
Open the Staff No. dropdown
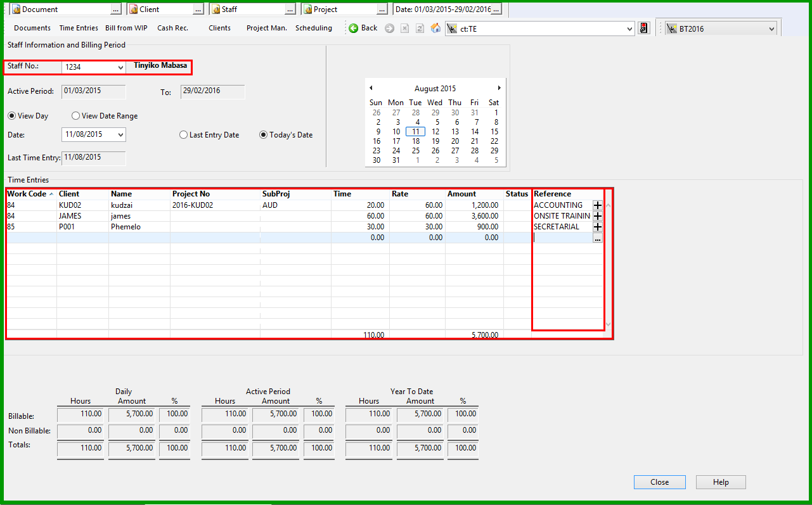pos(120,67)
